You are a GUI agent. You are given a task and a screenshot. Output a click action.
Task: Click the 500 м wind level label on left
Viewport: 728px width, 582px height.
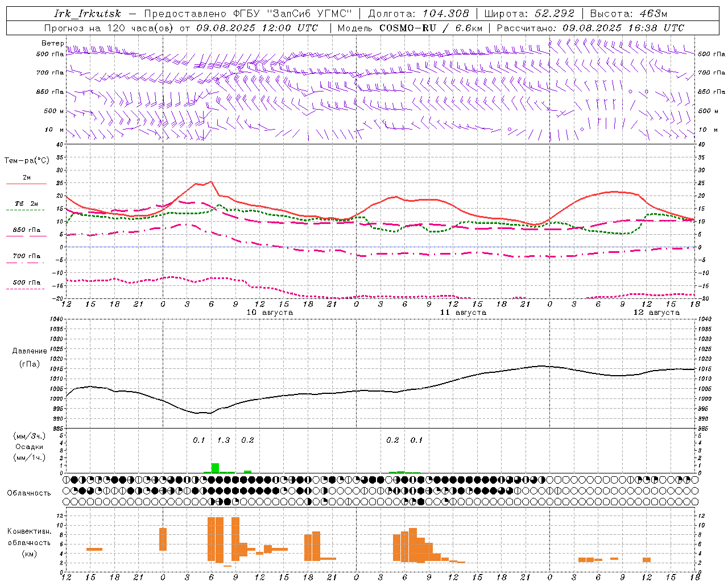point(54,111)
